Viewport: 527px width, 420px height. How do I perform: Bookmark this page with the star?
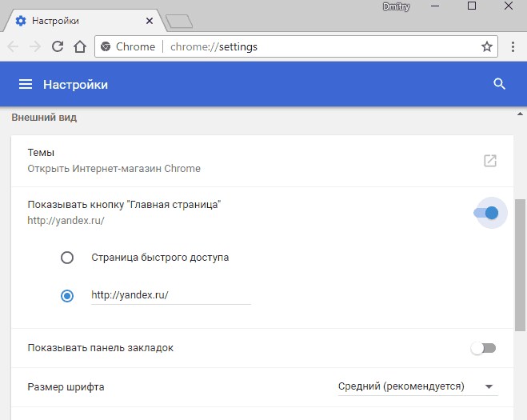pos(487,46)
